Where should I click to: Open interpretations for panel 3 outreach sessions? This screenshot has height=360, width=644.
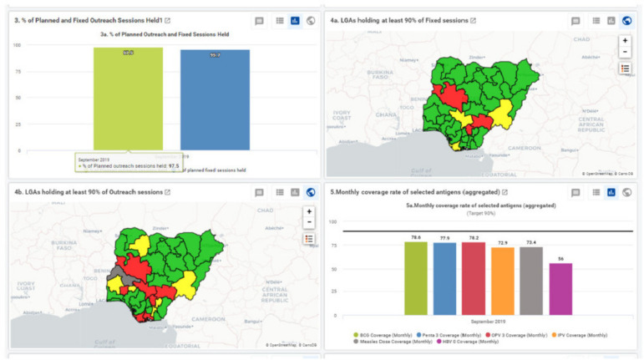pos(259,21)
